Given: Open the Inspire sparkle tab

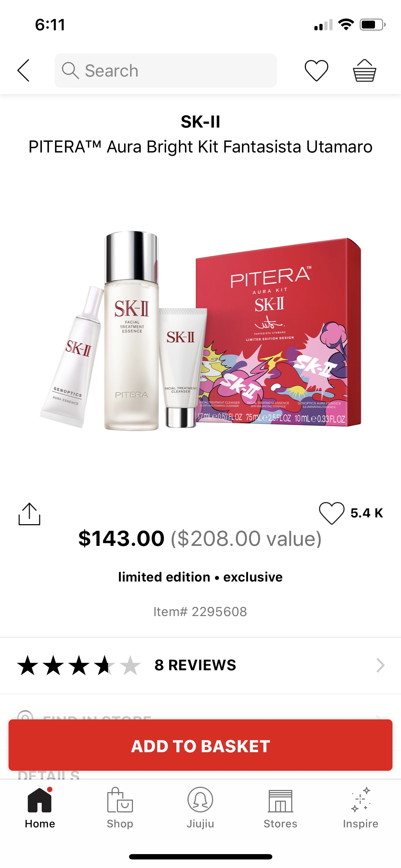Looking at the screenshot, I should tap(360, 808).
